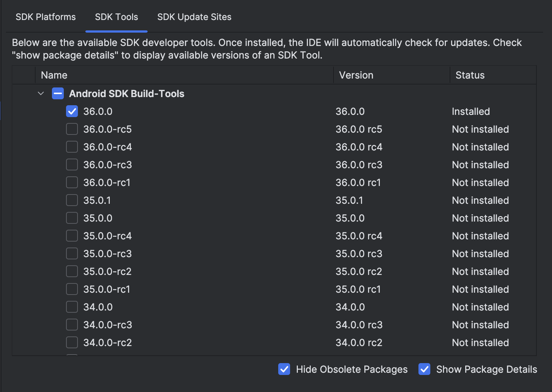Viewport: 552px width, 392px height.
Task: Open the SDK Update Sites tab
Action: 194,17
